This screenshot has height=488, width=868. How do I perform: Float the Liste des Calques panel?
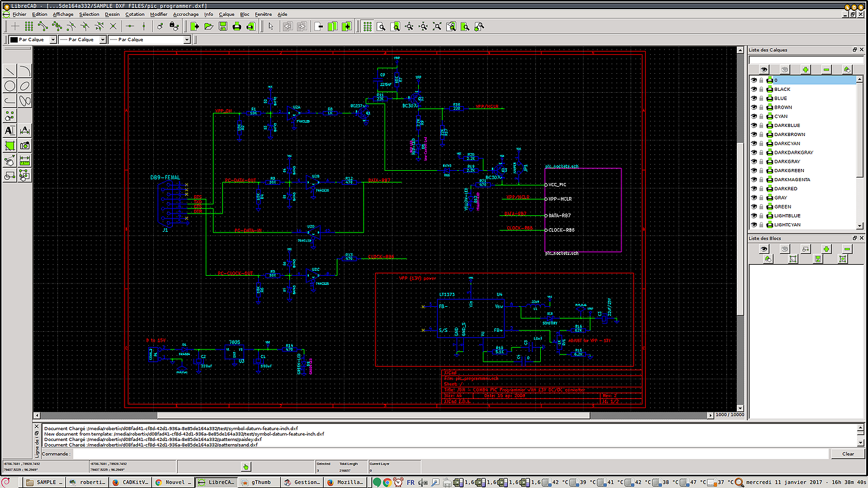(855, 50)
